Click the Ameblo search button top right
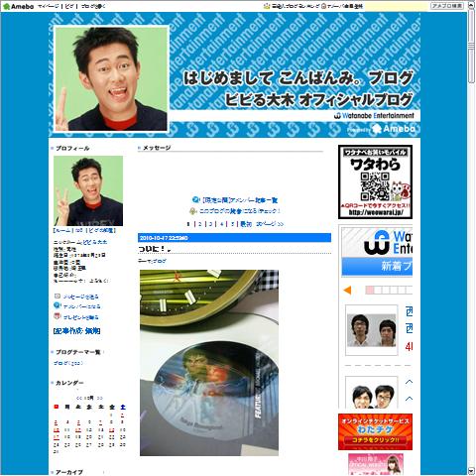Viewport: 476px width, 476px height. pos(447,6)
